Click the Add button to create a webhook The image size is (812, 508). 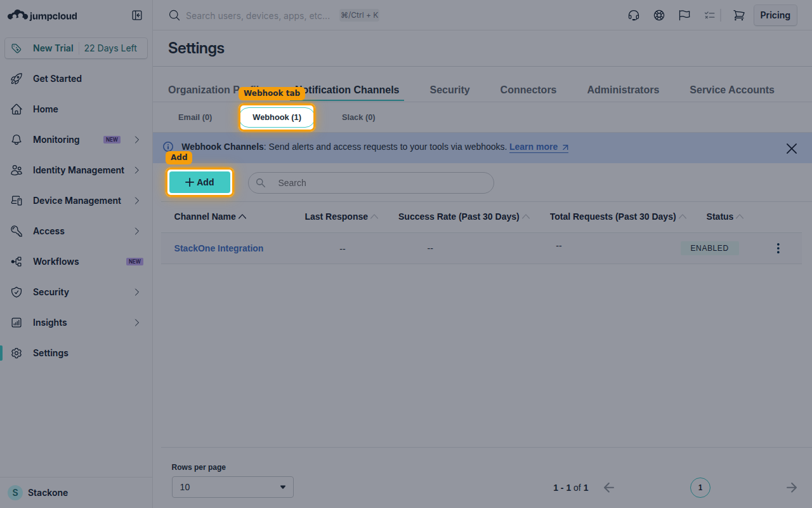(200, 182)
